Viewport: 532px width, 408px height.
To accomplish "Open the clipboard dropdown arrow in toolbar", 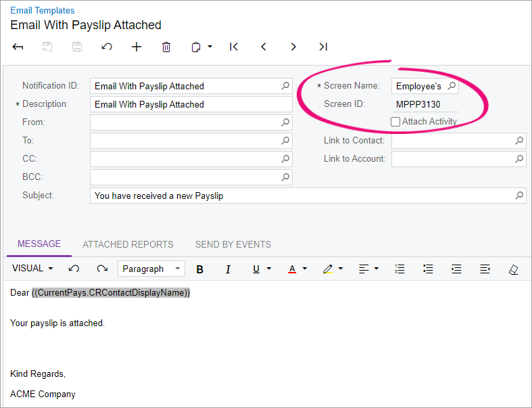I will [210, 47].
